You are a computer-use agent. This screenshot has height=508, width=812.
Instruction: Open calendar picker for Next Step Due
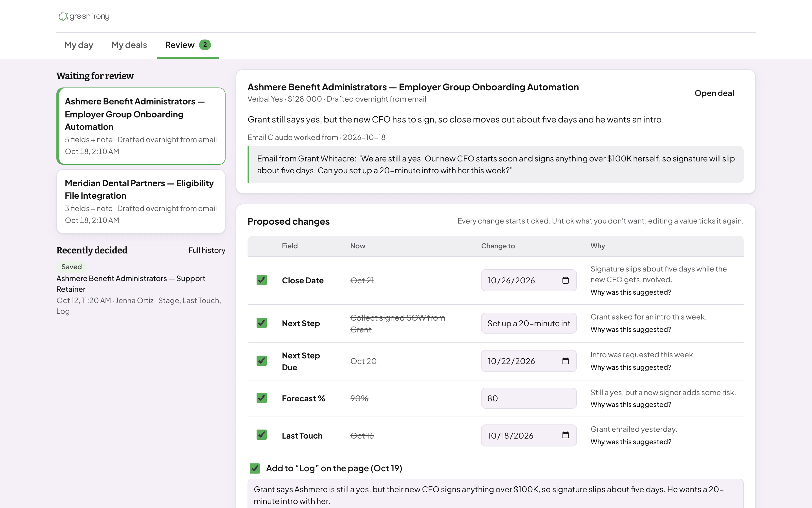(x=565, y=361)
